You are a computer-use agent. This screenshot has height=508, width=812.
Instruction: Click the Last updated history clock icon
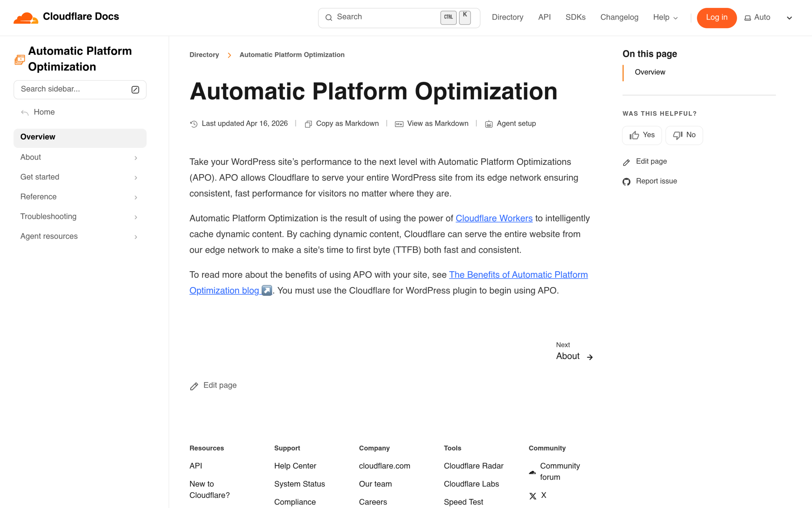pyautogui.click(x=193, y=124)
